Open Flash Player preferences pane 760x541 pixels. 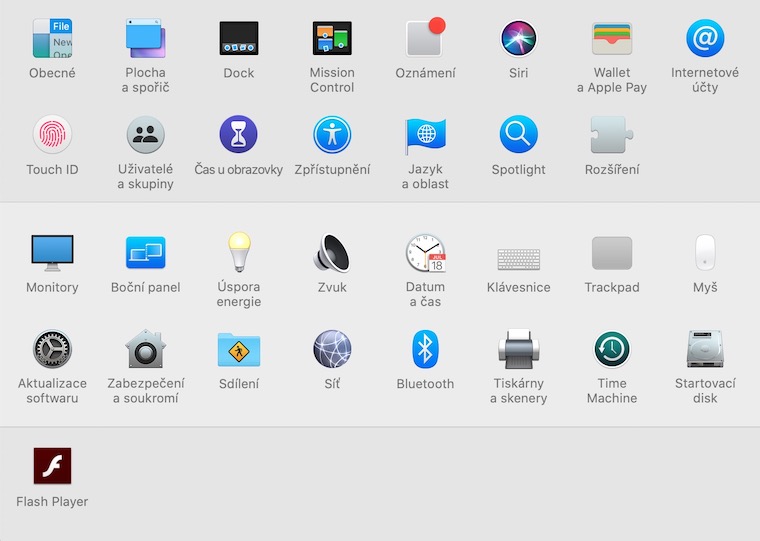coord(52,466)
